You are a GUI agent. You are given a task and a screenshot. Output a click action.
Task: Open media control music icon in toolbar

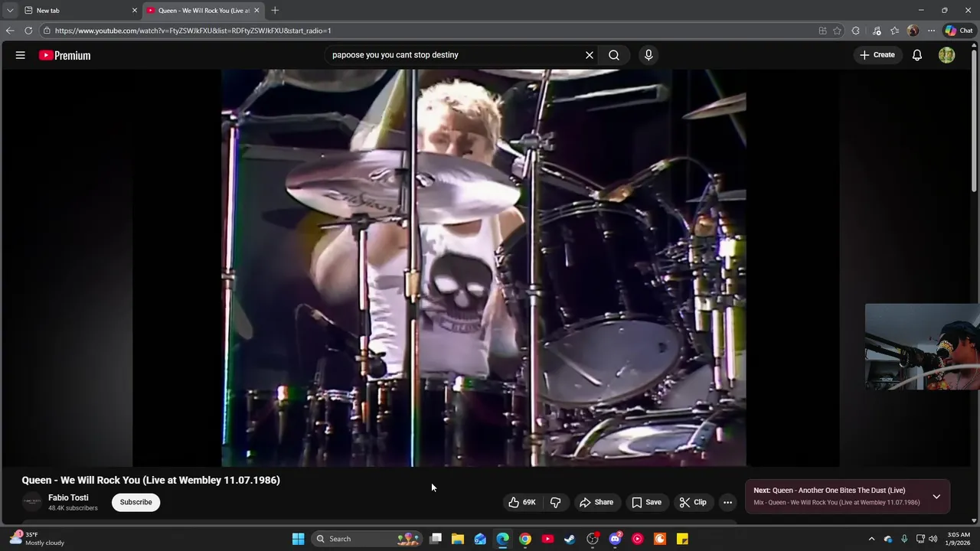(877, 31)
